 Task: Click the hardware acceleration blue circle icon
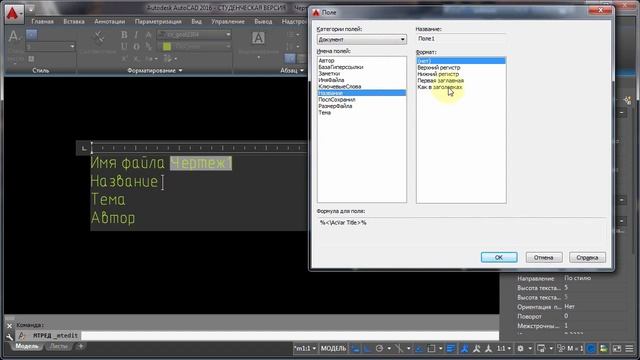[x=591, y=349]
